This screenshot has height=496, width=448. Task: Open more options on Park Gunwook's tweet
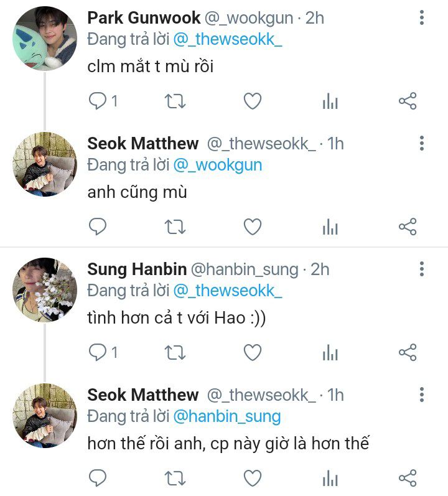click(x=421, y=17)
